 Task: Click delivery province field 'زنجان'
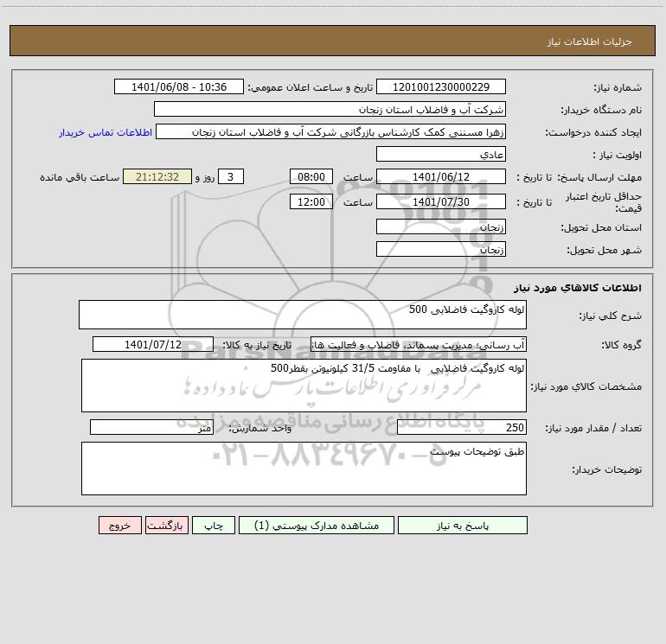pos(441,226)
